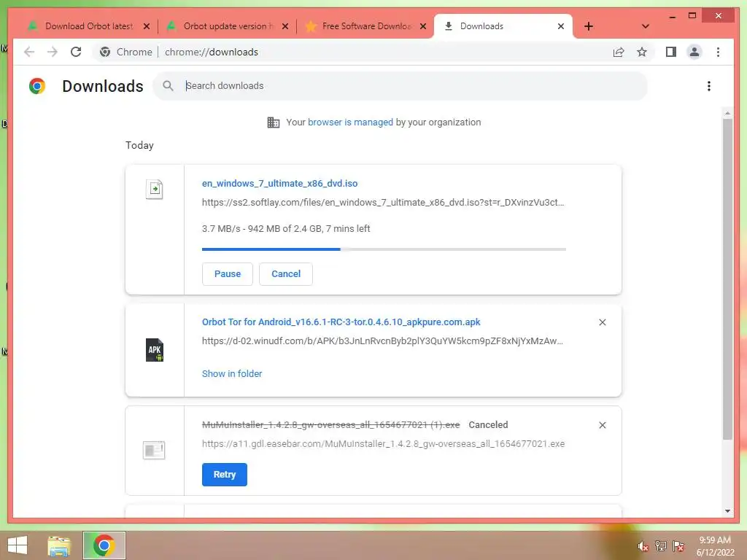Viewport: 747px width, 560px height.
Task: Click the network tray icon
Action: (660, 546)
